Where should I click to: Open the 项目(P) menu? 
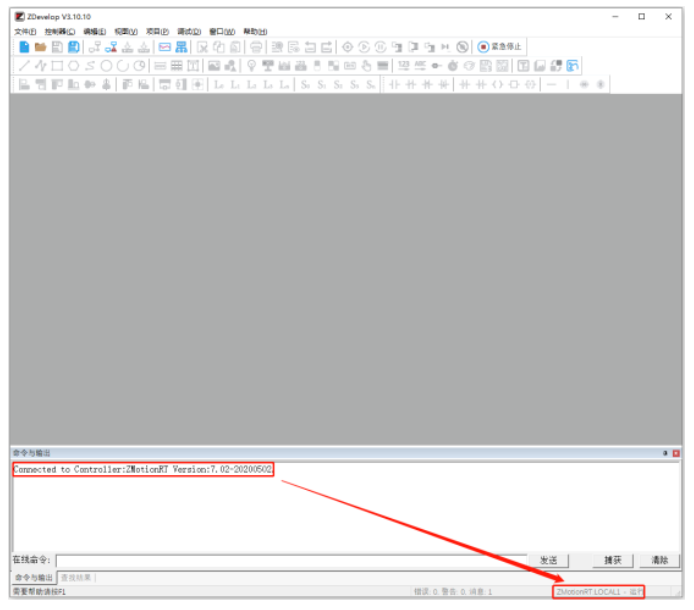[x=158, y=32]
